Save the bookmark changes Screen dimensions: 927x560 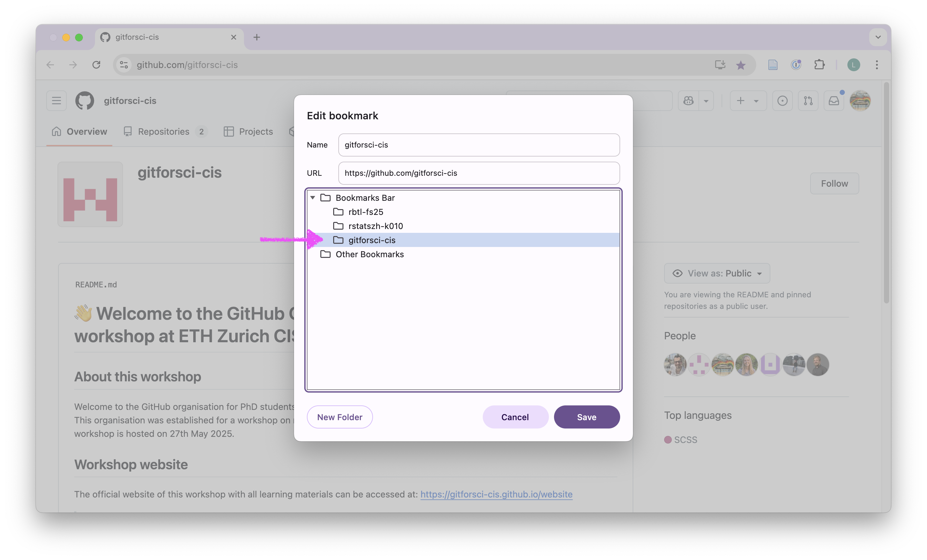tap(586, 417)
